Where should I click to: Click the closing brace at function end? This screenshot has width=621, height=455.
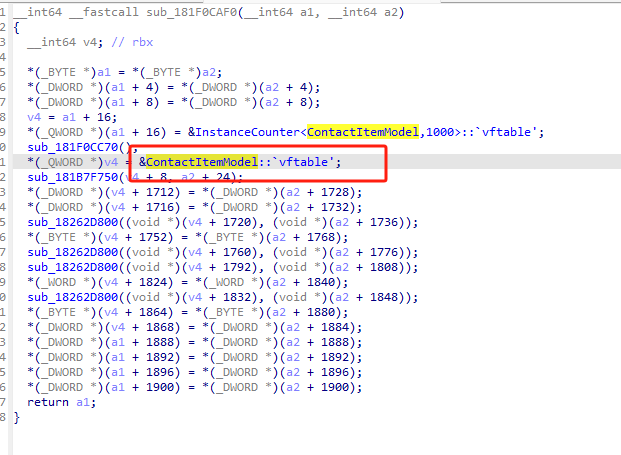click(17, 417)
